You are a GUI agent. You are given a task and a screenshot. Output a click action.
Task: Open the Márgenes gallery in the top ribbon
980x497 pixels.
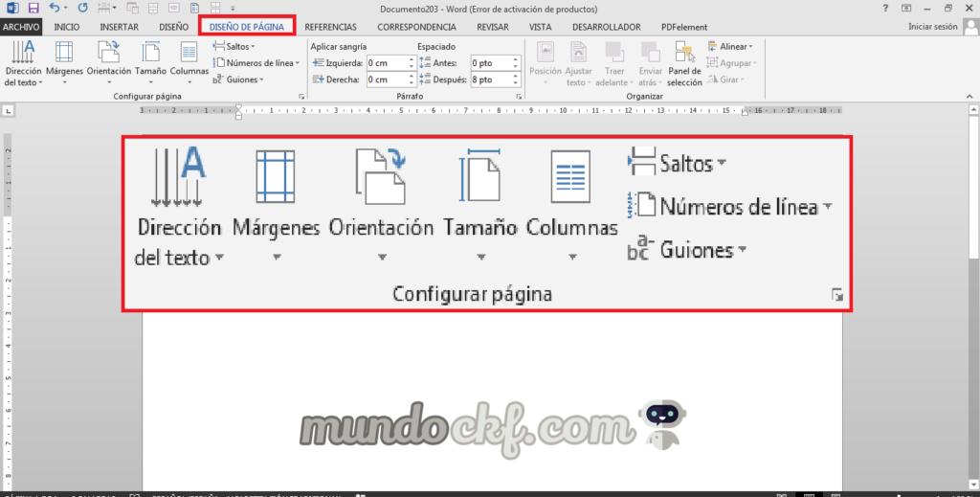coord(64,63)
